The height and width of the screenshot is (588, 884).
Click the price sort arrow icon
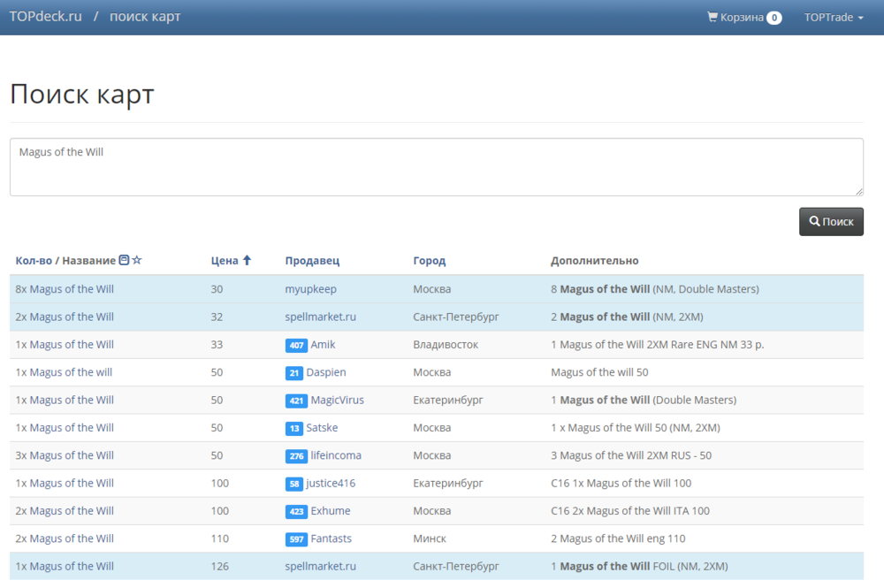tap(247, 261)
